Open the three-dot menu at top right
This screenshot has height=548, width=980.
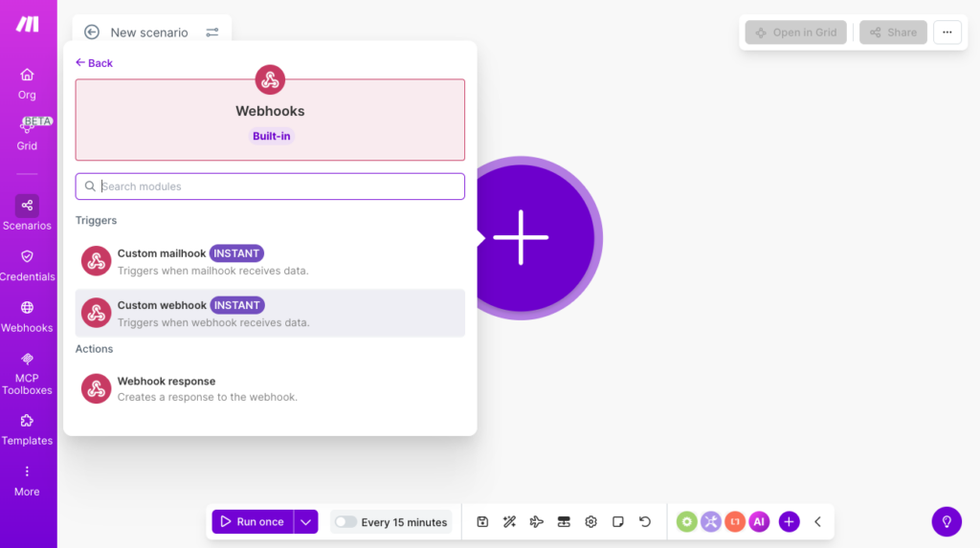[947, 33]
